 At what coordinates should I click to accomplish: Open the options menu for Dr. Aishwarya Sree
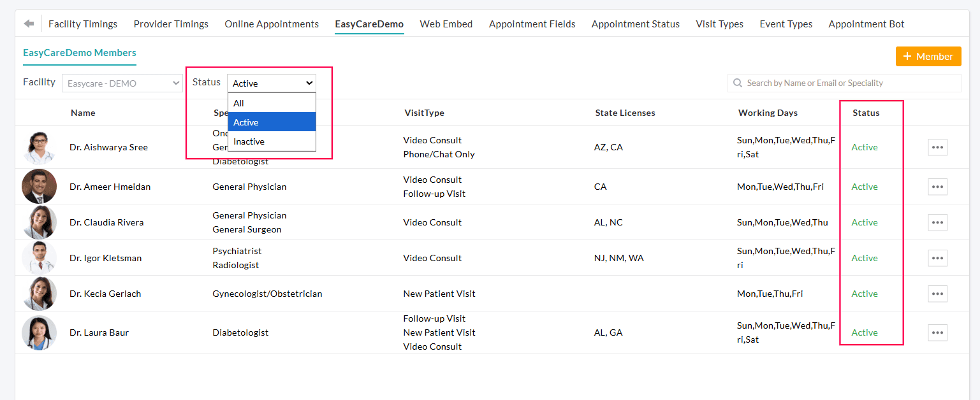tap(937, 147)
